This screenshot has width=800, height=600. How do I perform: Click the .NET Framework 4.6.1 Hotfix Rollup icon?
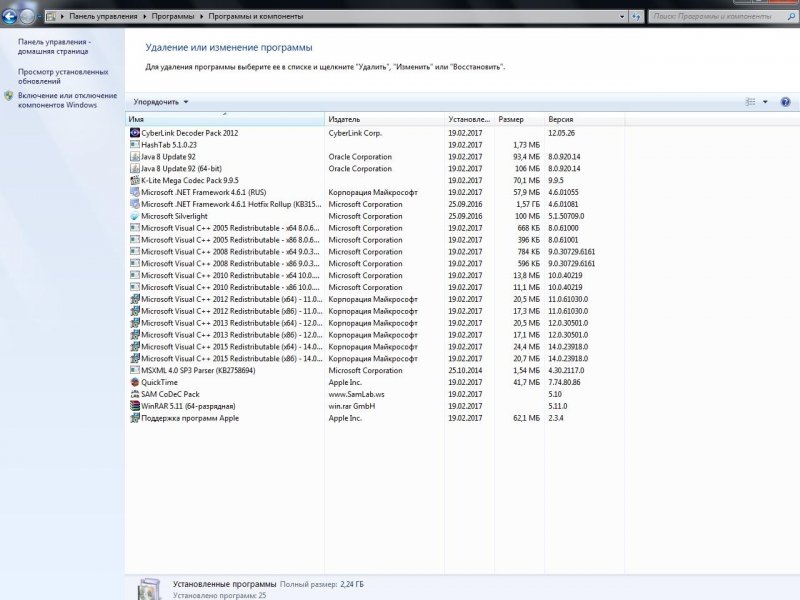click(x=135, y=204)
